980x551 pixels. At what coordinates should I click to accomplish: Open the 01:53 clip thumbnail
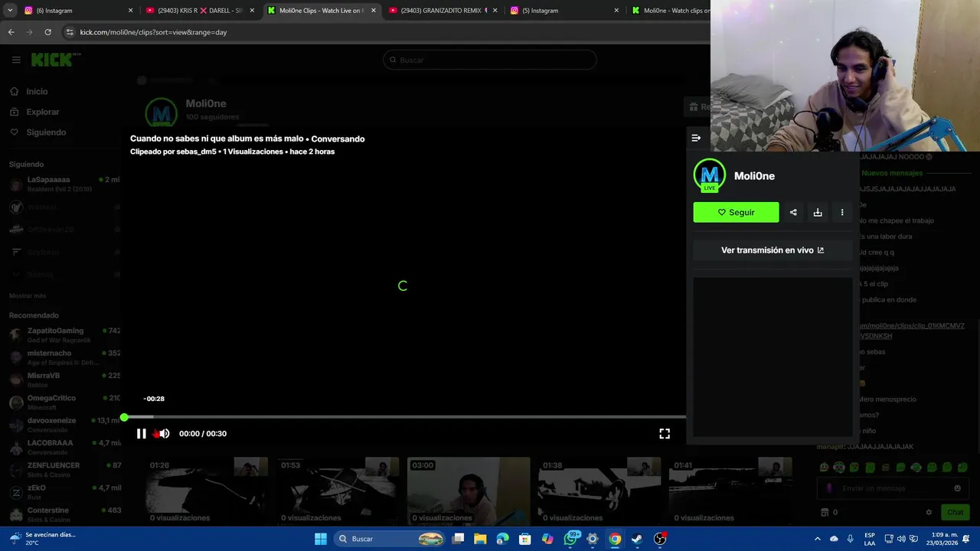coord(338,491)
